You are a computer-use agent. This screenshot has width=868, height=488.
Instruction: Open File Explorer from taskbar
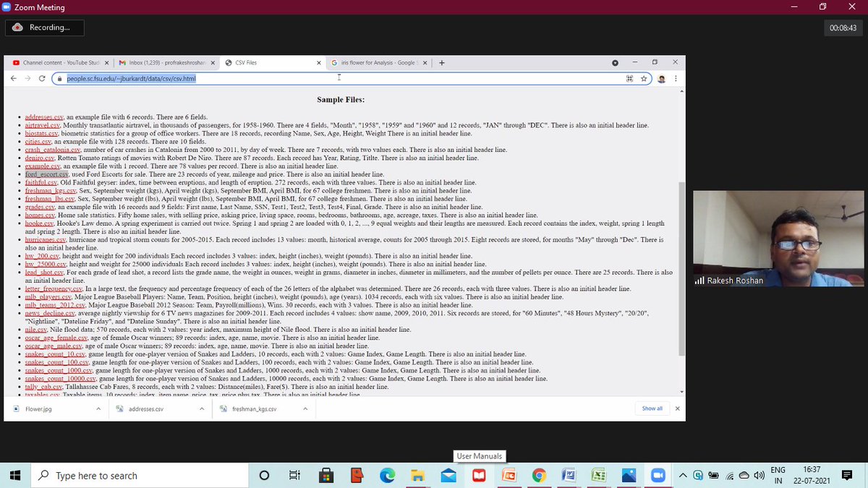tap(417, 475)
